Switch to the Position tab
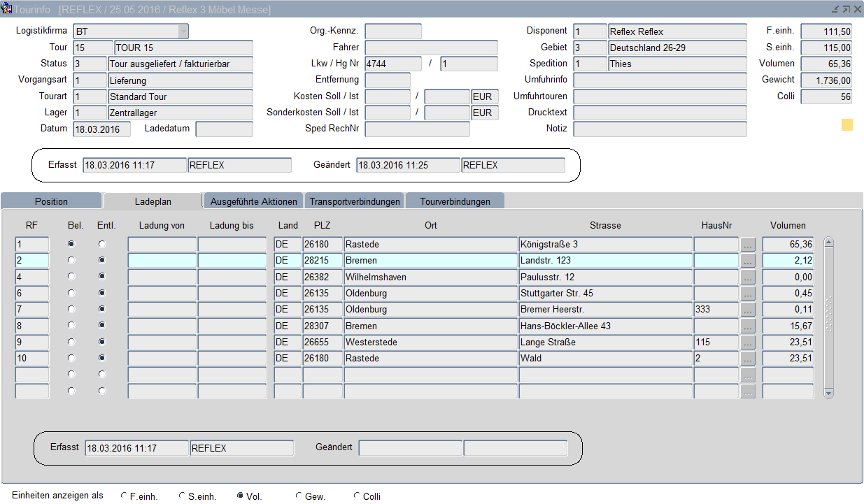The height and width of the screenshot is (504, 864). coord(52,201)
